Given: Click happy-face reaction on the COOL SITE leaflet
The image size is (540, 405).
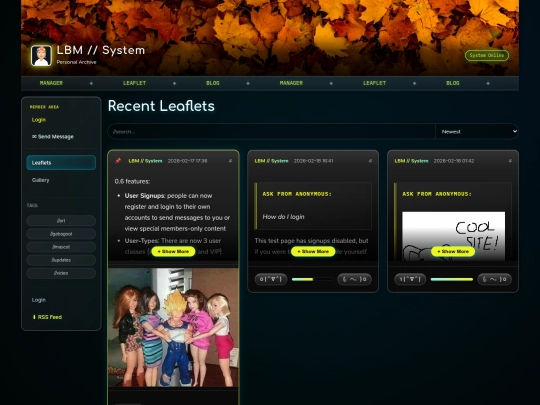Looking at the screenshot, I should (x=410, y=279).
